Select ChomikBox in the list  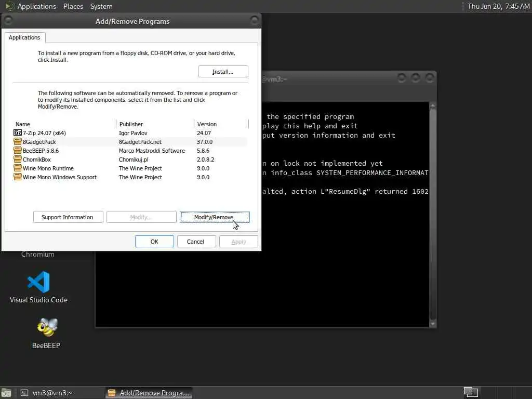pos(130,159)
